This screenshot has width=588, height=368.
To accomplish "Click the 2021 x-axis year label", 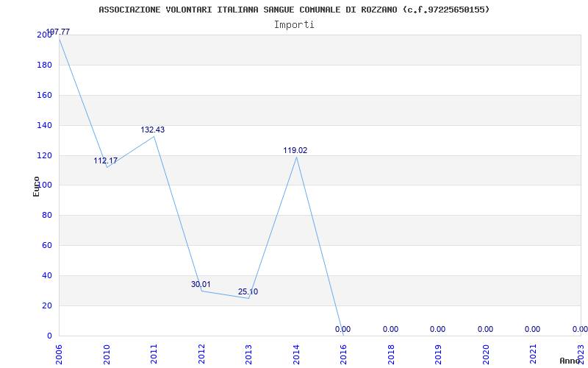I will (534, 355).
